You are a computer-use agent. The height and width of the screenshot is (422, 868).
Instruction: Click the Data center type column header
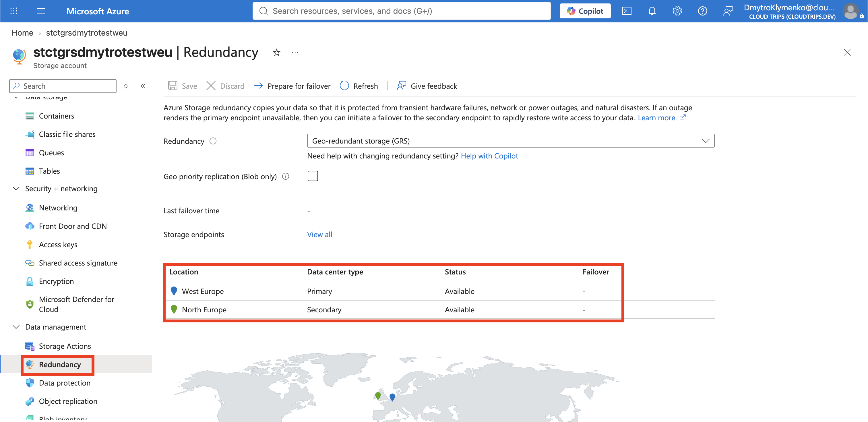(335, 272)
